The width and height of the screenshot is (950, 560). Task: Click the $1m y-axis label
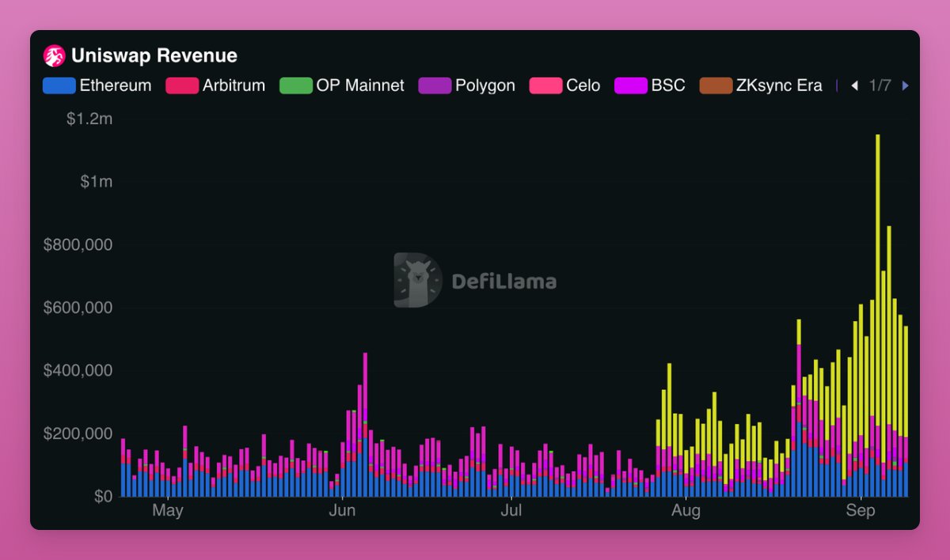(97, 182)
